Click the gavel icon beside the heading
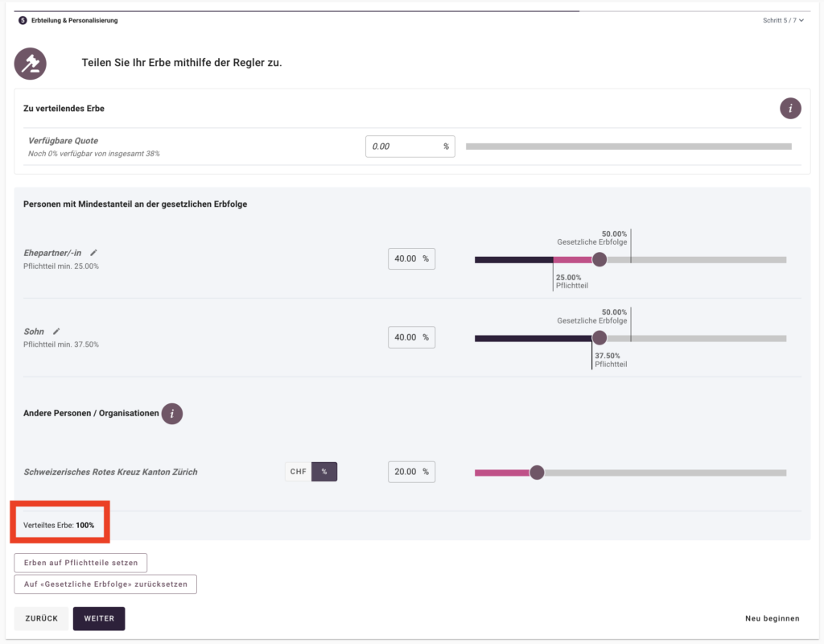This screenshot has height=644, width=824. tap(31, 64)
